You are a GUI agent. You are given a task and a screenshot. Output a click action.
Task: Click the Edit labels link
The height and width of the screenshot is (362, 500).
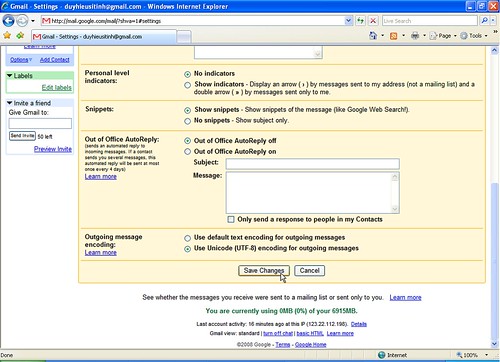click(57, 87)
